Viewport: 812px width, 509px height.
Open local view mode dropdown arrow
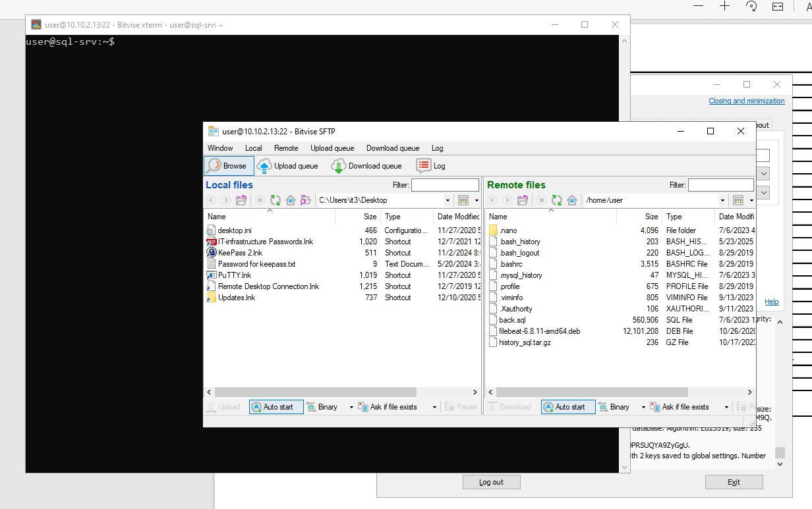[477, 200]
